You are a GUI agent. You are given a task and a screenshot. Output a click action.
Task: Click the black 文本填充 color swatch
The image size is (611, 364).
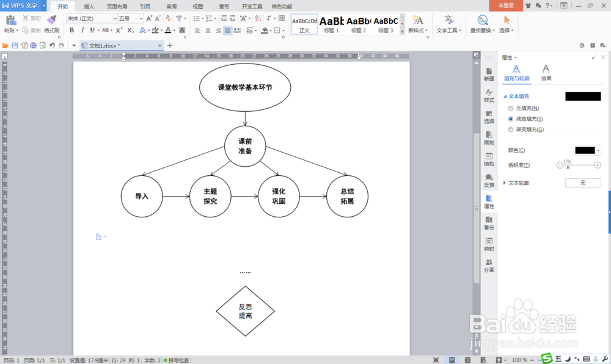tap(583, 96)
